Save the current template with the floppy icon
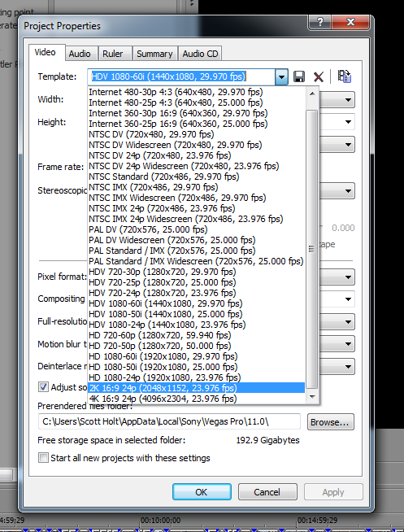Screen dimensions: 404x532 click(298, 76)
